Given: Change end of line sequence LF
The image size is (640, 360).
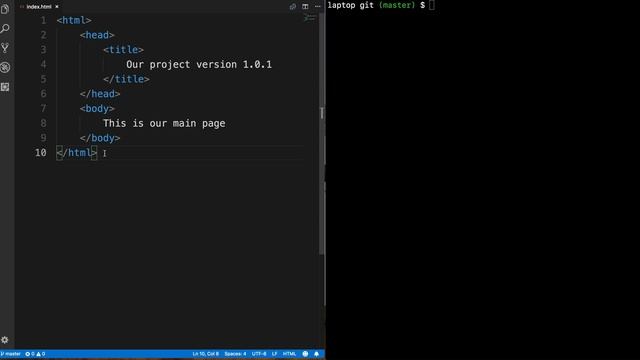Looking at the screenshot, I should tap(274, 354).
